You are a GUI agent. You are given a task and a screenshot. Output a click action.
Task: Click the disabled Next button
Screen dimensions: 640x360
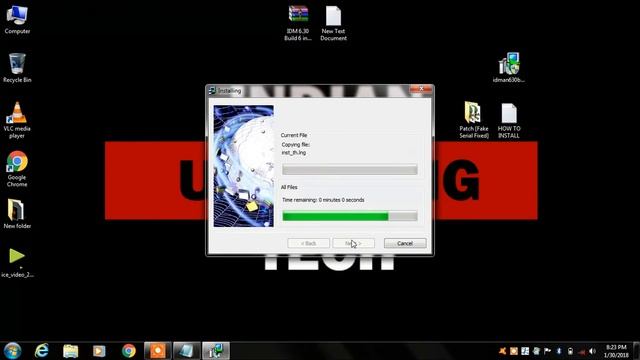[353, 243]
